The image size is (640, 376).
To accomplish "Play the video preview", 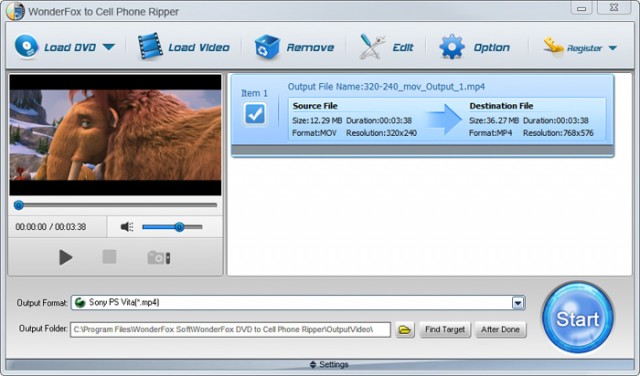I will 65,257.
